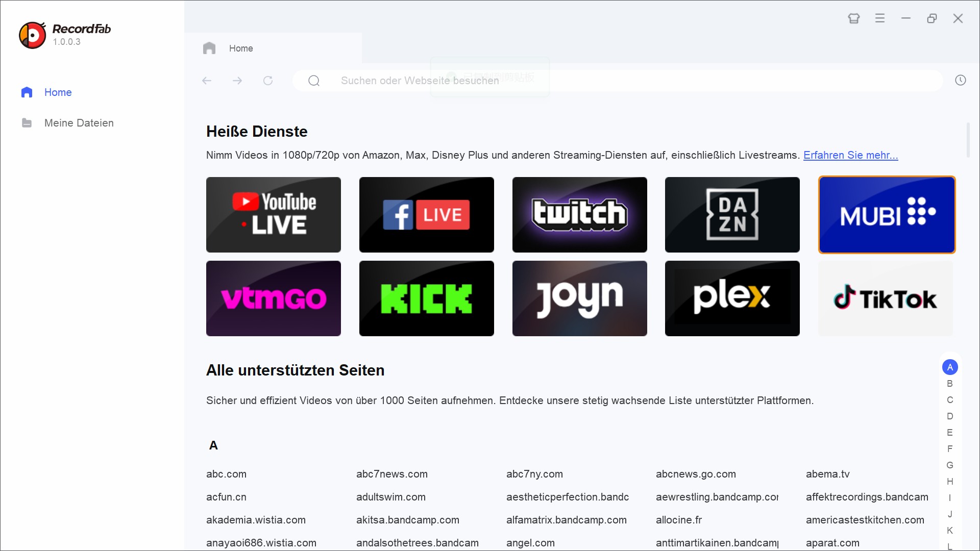The height and width of the screenshot is (551, 980).
Task: Open history clock icon
Action: point(961,80)
